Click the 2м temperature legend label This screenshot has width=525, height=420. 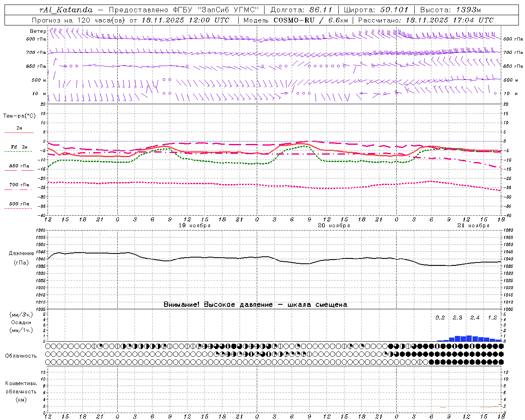coord(19,128)
